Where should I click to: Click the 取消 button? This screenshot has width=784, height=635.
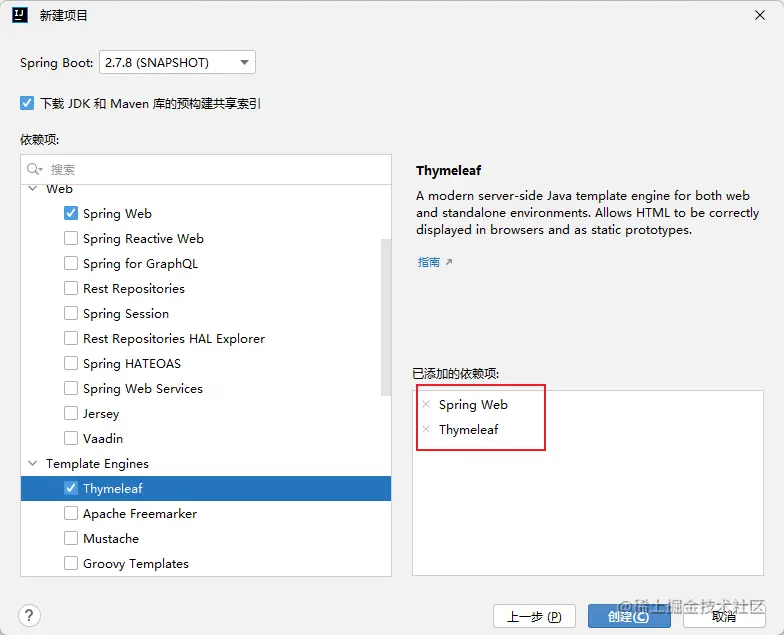[724, 616]
